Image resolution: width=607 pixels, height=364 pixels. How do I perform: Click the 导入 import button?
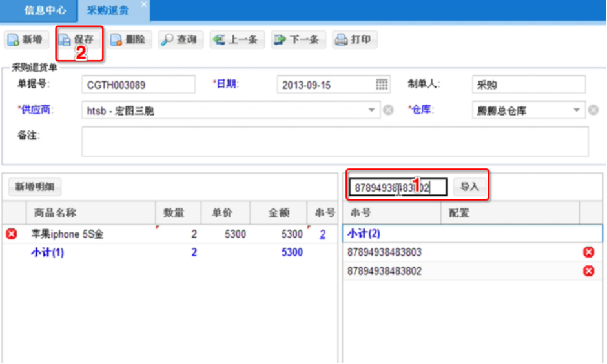tap(469, 187)
